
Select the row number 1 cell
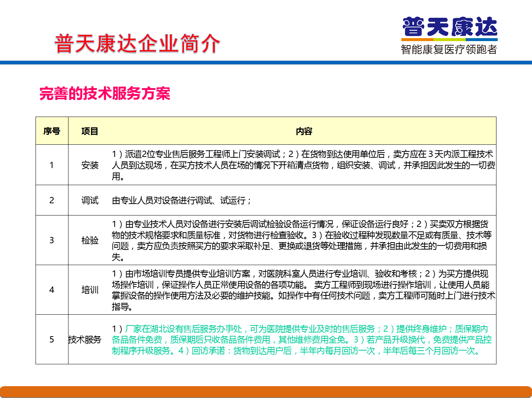click(52, 165)
